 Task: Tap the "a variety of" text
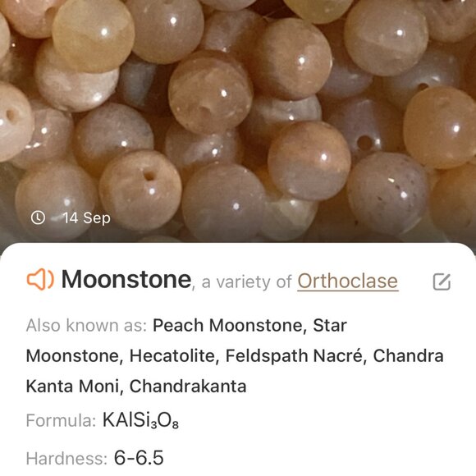tap(246, 282)
